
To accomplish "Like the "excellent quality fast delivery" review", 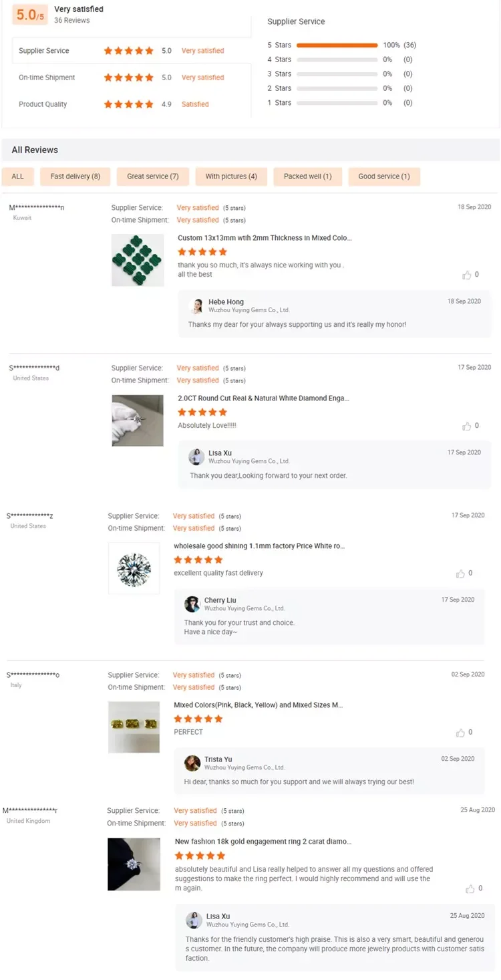I will pos(460,574).
